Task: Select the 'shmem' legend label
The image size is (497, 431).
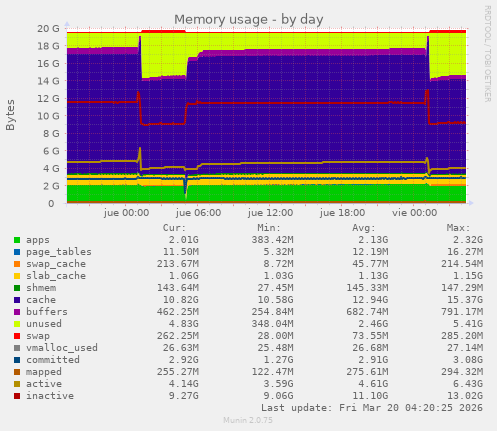Action: (41, 288)
